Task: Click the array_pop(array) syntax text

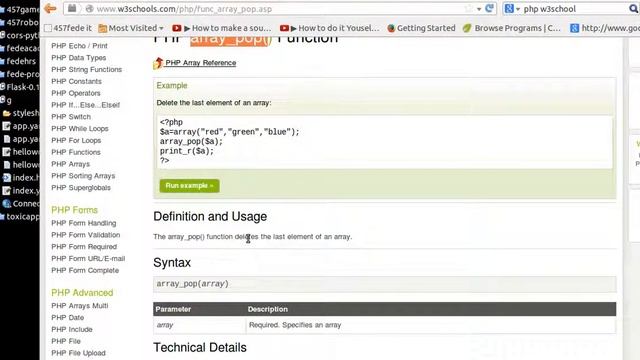Action: [193, 284]
